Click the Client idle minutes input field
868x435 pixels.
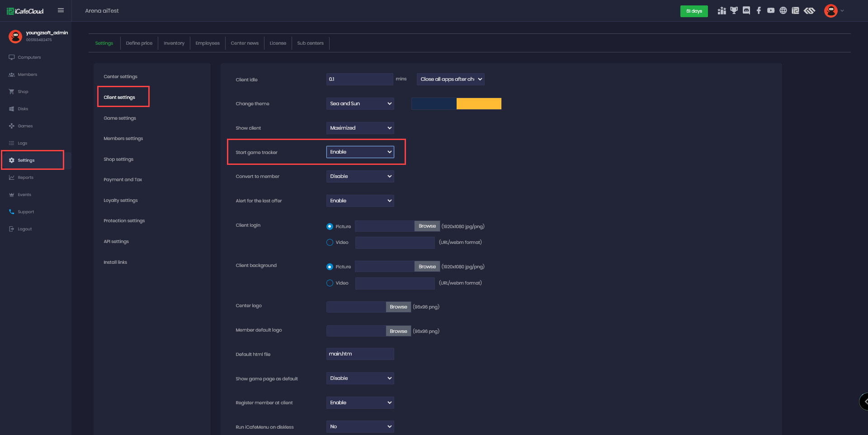(359, 80)
